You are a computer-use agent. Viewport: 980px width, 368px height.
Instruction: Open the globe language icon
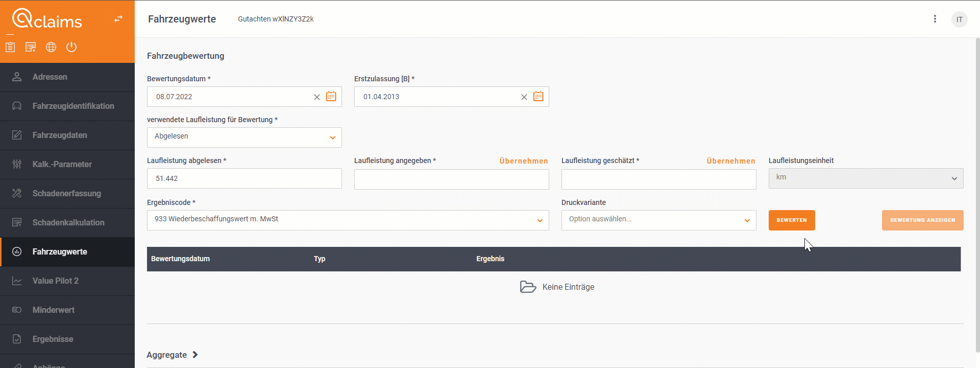tap(51, 47)
